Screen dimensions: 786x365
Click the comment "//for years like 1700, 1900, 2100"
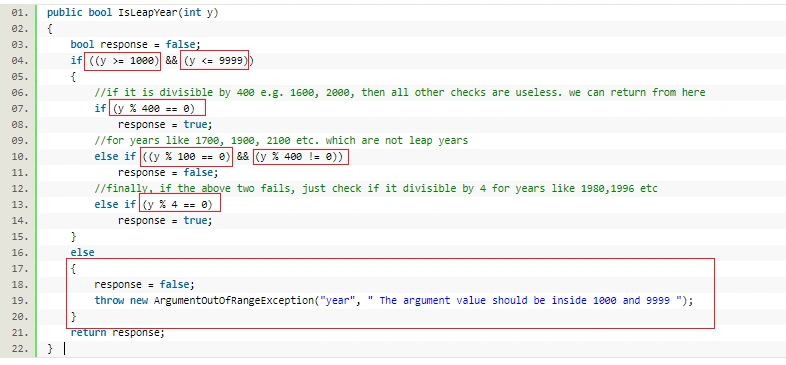(x=281, y=141)
